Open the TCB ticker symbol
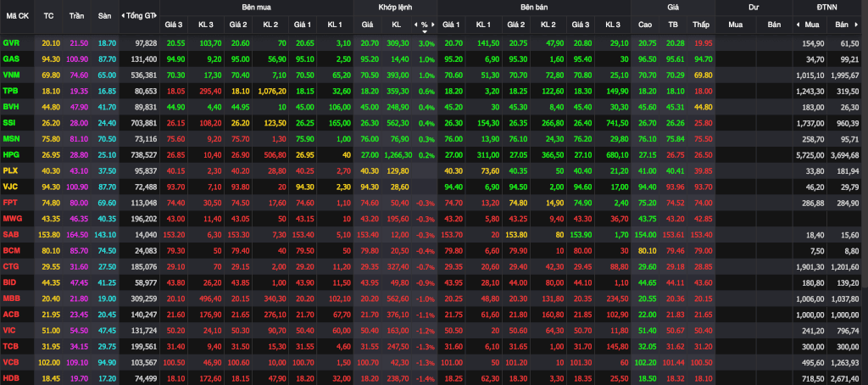Viewport: 868px width, 385px height. 10,347
